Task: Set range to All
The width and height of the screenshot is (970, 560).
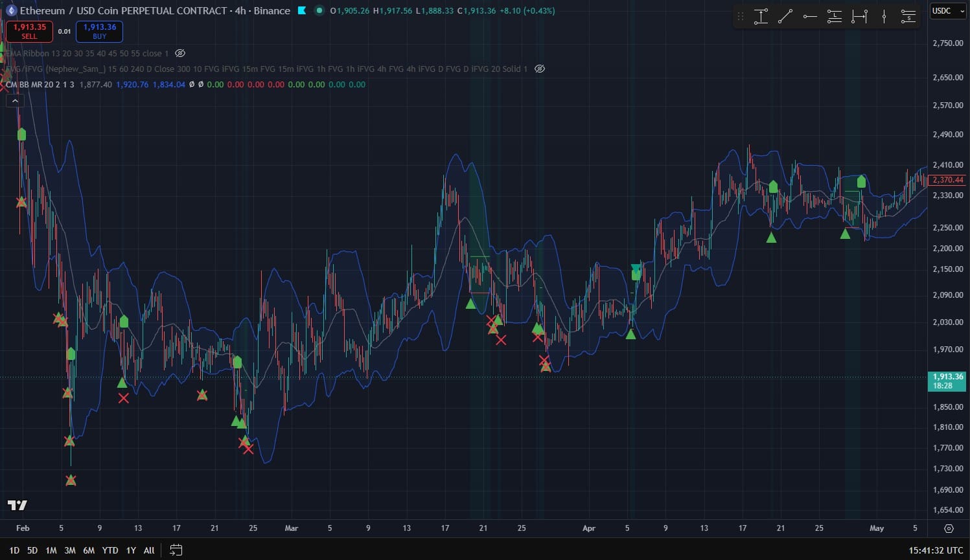Action: click(x=149, y=550)
